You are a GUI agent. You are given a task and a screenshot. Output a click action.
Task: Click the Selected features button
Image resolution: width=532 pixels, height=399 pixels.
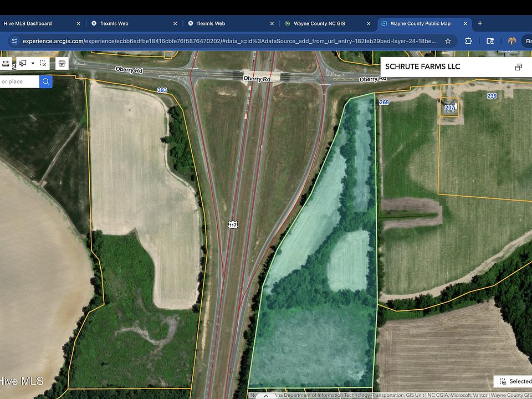pyautogui.click(x=514, y=381)
